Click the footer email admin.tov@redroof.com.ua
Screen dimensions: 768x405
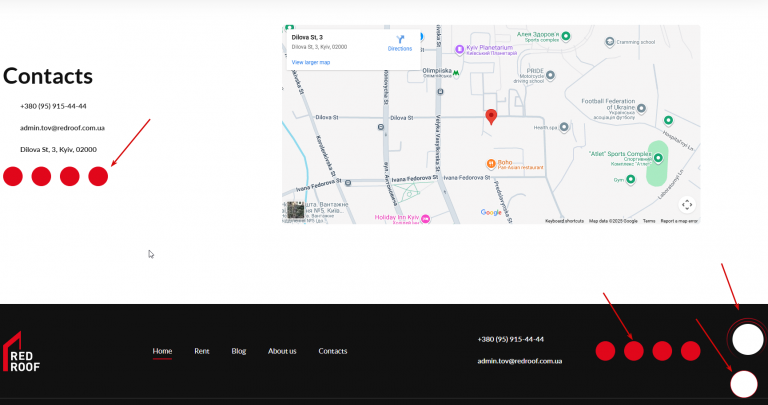pyautogui.click(x=520, y=361)
